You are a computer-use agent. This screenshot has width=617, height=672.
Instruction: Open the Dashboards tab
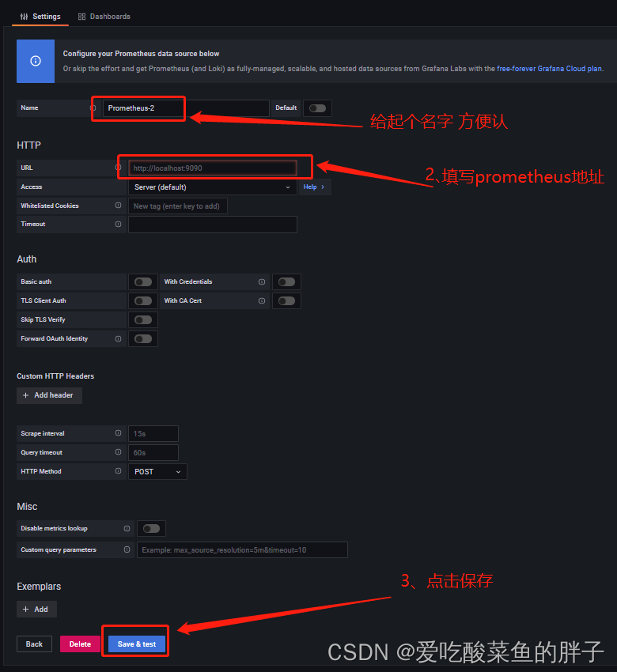[x=104, y=17]
